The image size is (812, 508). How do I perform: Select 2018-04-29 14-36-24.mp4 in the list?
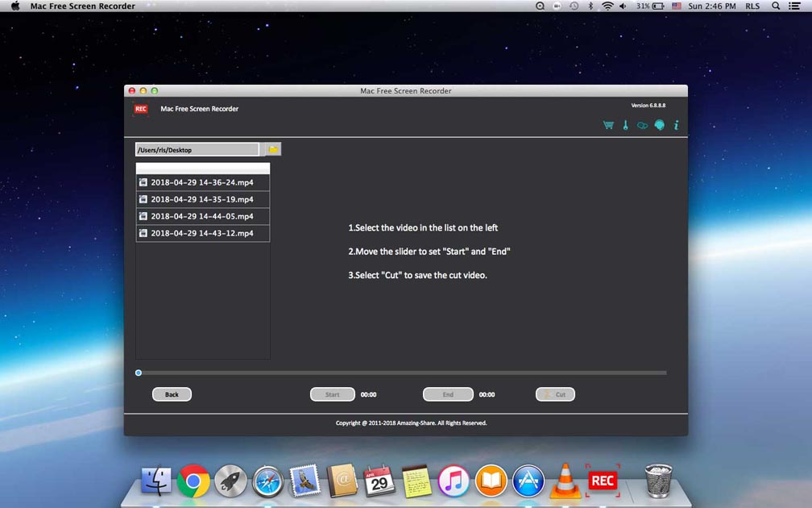pyautogui.click(x=202, y=182)
